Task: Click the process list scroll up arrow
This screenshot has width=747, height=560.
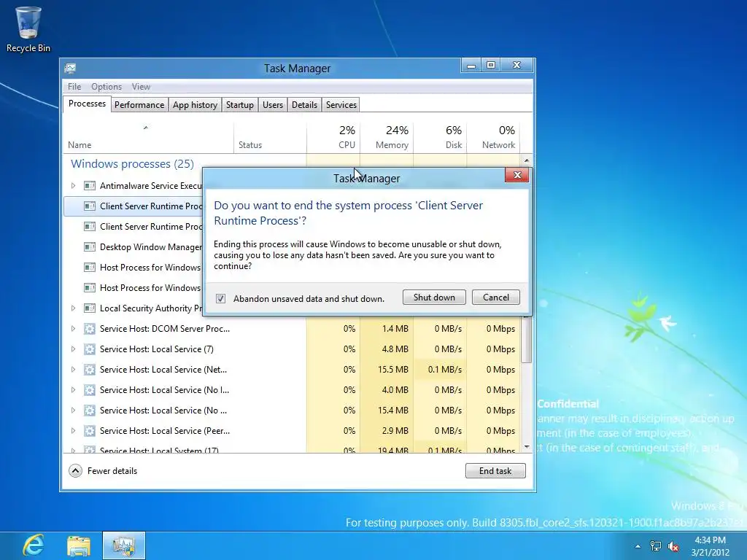Action: [527, 160]
